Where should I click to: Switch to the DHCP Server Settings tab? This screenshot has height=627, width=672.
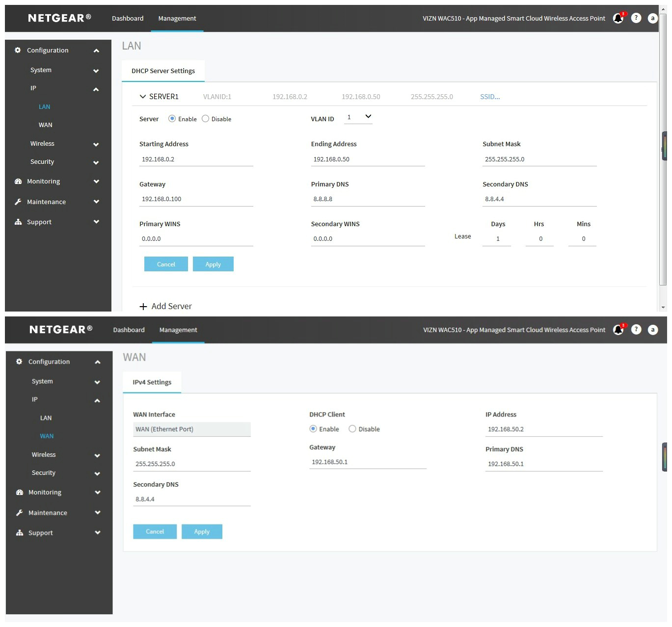pos(163,71)
